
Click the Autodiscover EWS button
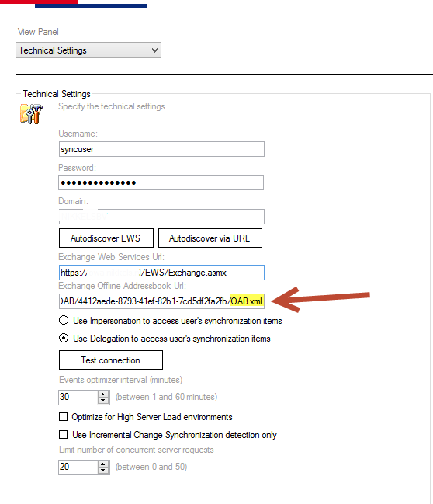point(106,238)
